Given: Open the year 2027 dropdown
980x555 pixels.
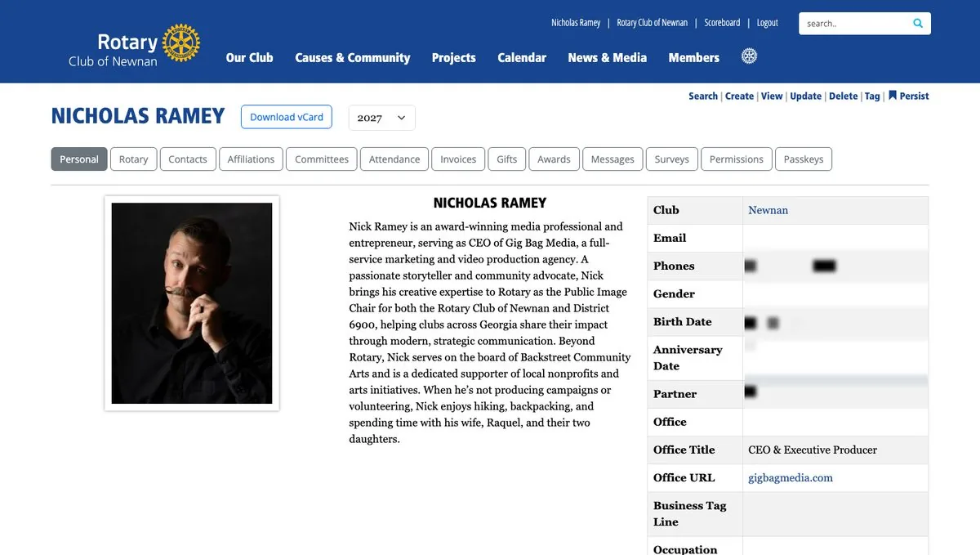Looking at the screenshot, I should [x=381, y=118].
